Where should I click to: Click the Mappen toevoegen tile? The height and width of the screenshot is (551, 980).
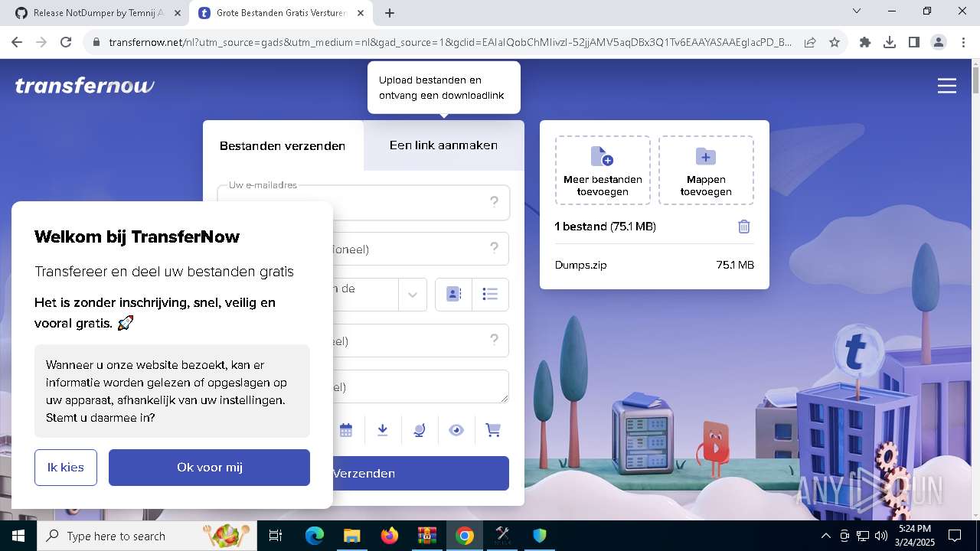click(x=706, y=170)
